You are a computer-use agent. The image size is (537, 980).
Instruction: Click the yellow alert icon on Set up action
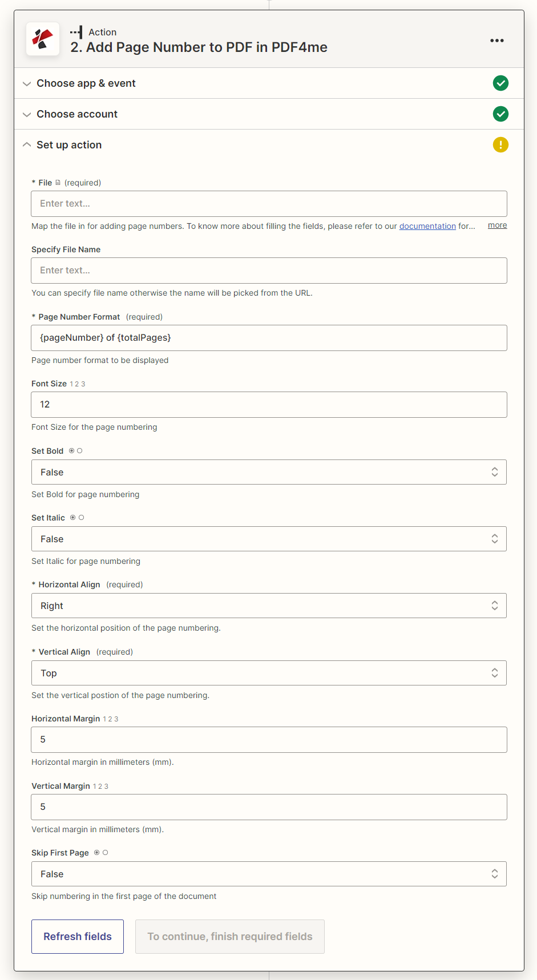tap(500, 144)
